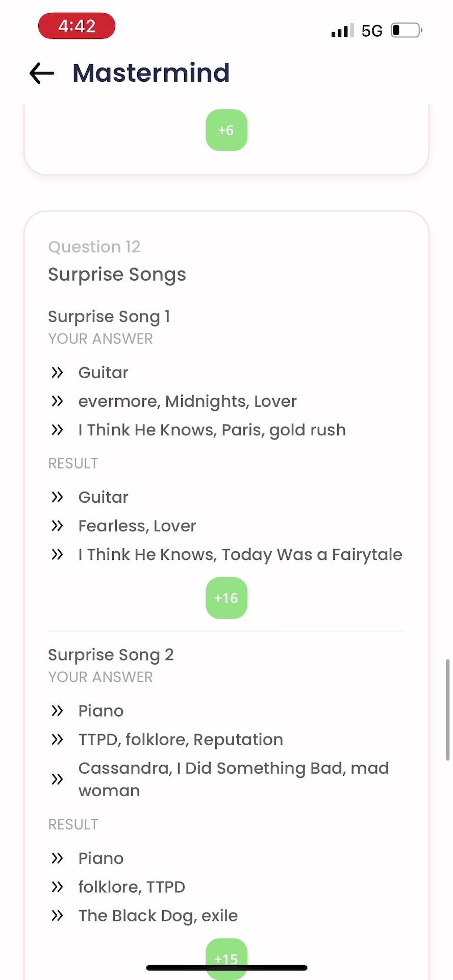Viewport: 453px width, 980px height.
Task: Click chevron beside 'TTPD, folklore, Reputation'
Action: tap(57, 739)
